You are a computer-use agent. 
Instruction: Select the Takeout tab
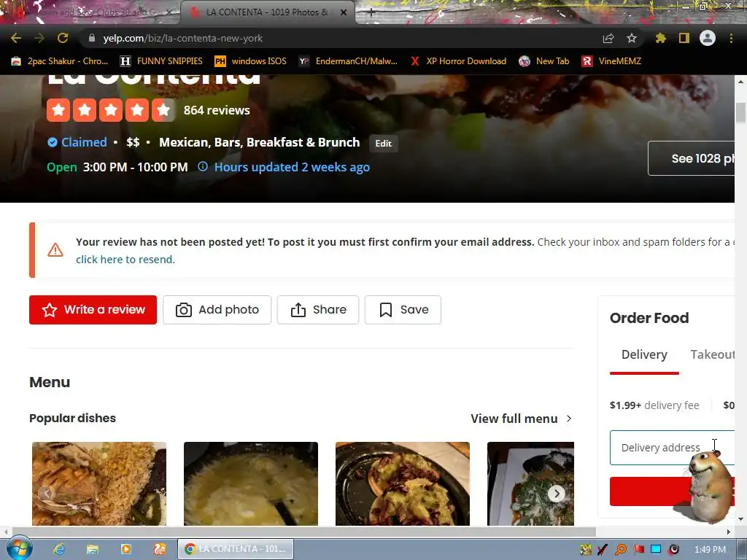(712, 355)
